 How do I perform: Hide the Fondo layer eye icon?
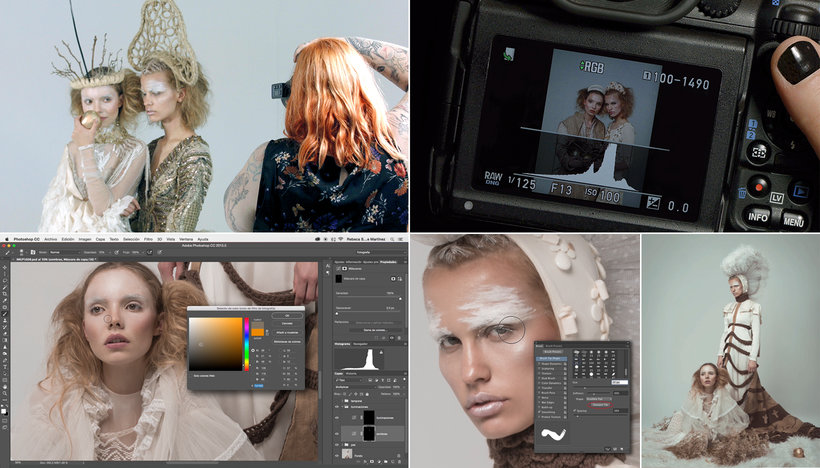(x=337, y=455)
